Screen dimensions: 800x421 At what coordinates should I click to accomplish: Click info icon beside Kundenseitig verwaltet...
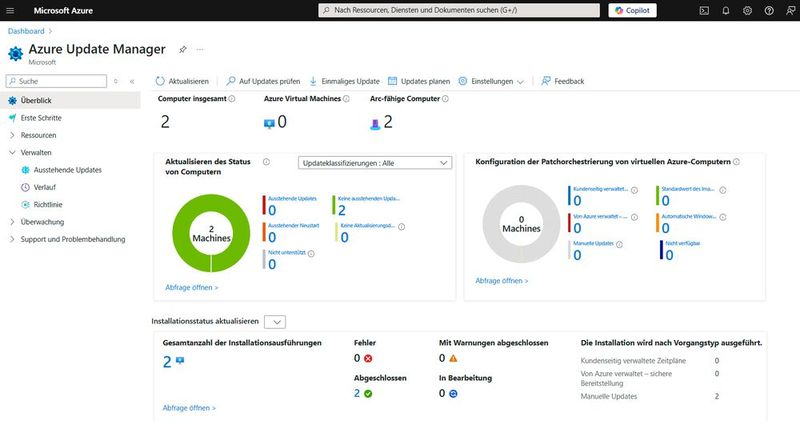click(634, 190)
